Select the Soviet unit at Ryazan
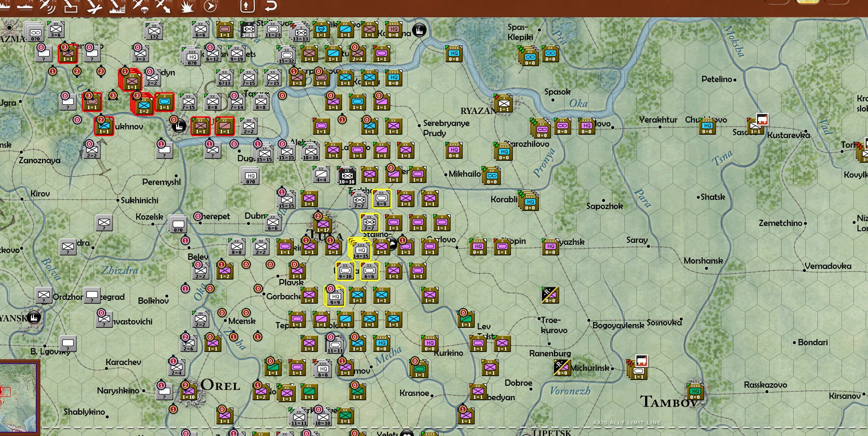The width and height of the screenshot is (868, 436). (504, 103)
